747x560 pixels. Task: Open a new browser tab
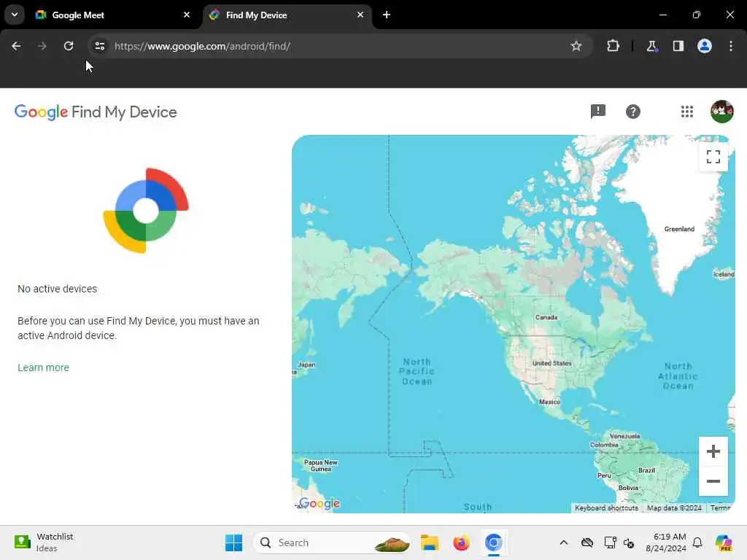click(x=387, y=15)
